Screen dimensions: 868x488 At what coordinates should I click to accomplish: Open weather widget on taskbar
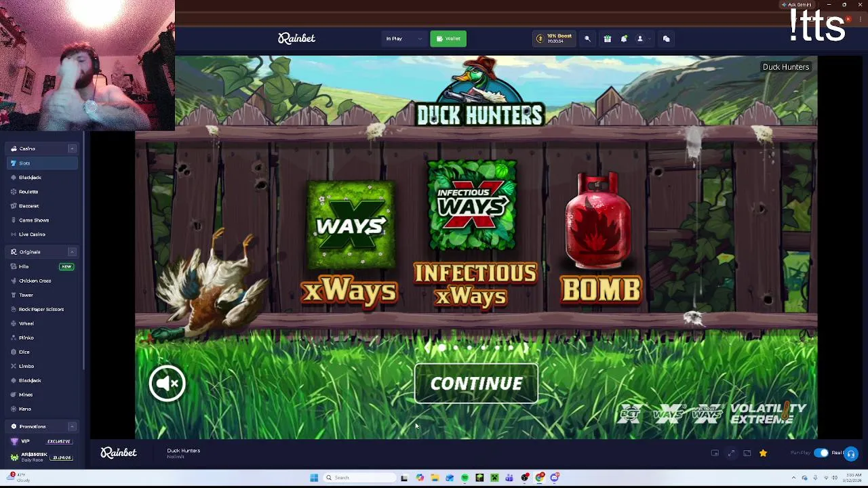coord(19,478)
